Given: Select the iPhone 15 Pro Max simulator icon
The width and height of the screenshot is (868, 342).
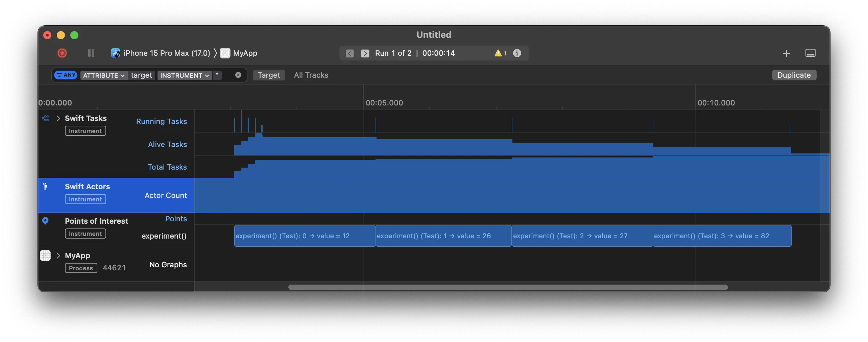Looking at the screenshot, I should coord(116,53).
